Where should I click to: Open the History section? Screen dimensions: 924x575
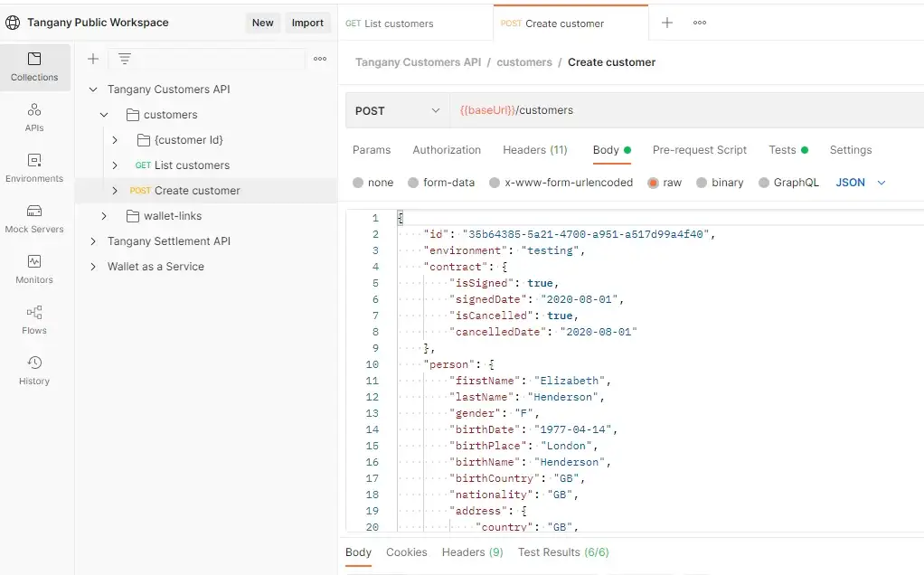click(34, 372)
